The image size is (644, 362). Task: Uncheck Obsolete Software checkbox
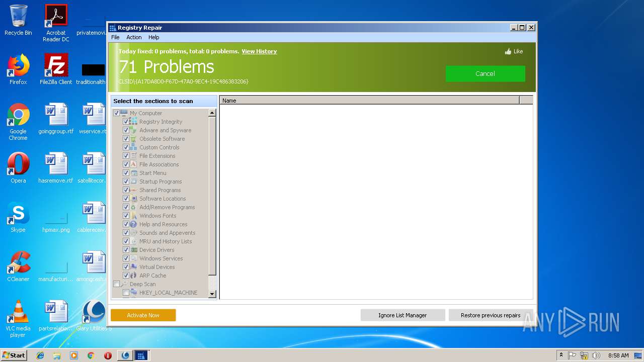[126, 139]
